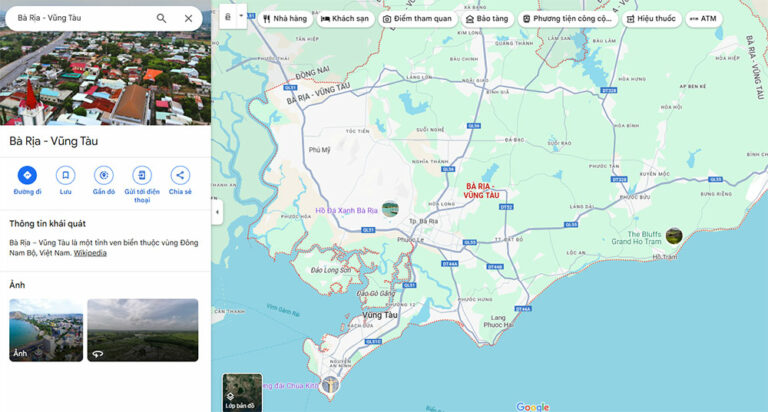The image size is (768, 412).
Task: Filter map by Nhà hàng
Action: click(x=284, y=18)
